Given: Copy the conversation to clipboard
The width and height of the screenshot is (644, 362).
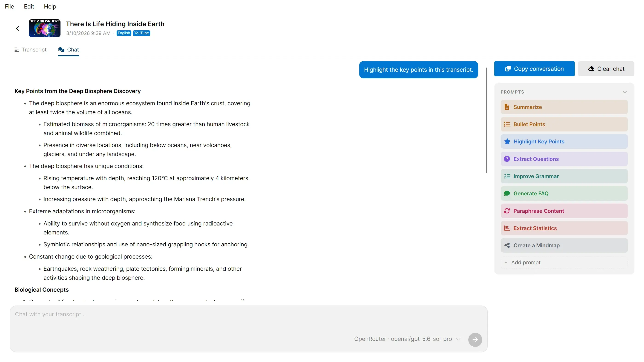Looking at the screenshot, I should [534, 69].
